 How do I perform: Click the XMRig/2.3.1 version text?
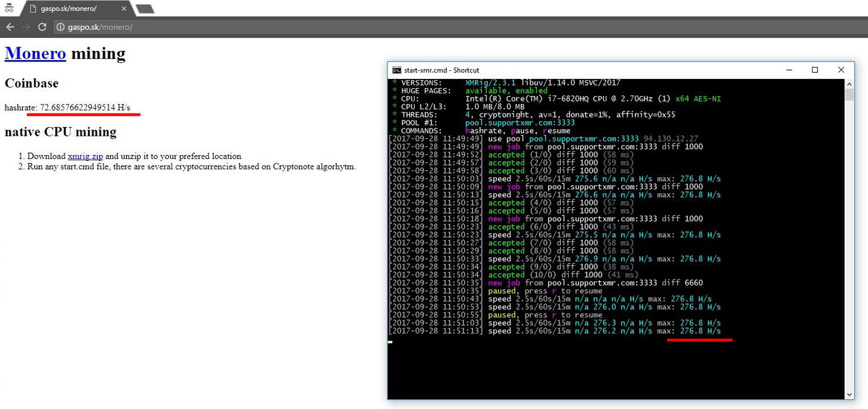[x=489, y=83]
